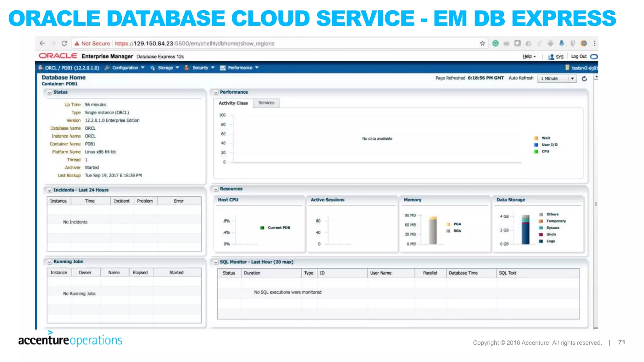Click the blue droplet extension icon
644x362 pixels.
point(561,43)
